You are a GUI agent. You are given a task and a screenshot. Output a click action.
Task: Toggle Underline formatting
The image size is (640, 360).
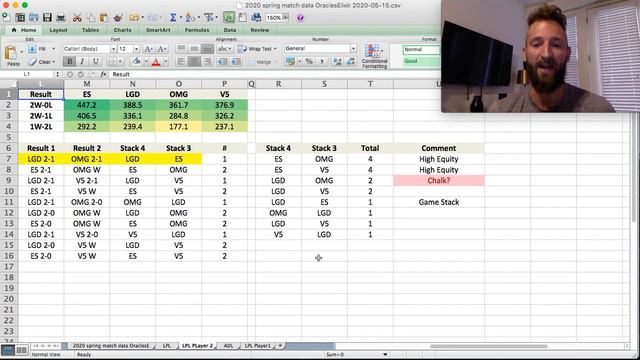(95, 62)
